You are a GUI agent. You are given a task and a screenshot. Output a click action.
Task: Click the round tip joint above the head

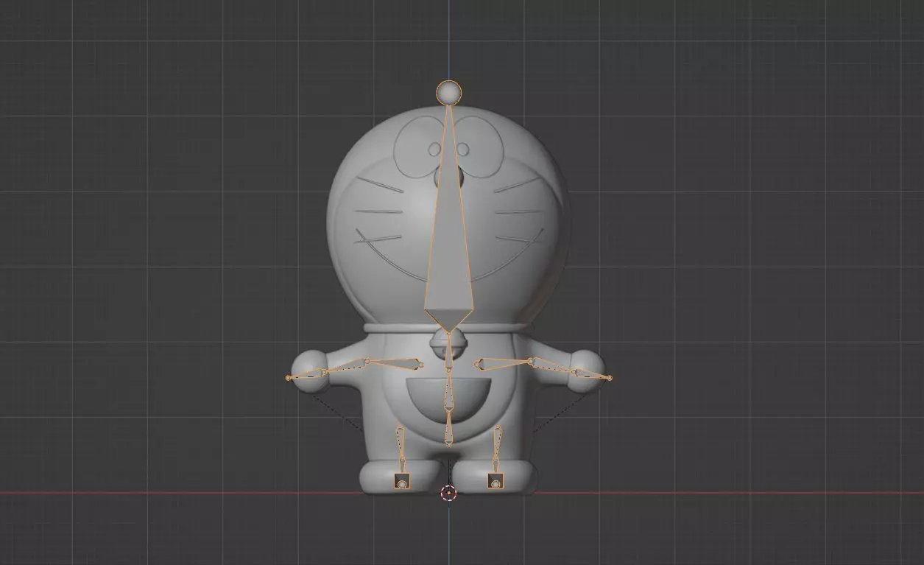449,93
